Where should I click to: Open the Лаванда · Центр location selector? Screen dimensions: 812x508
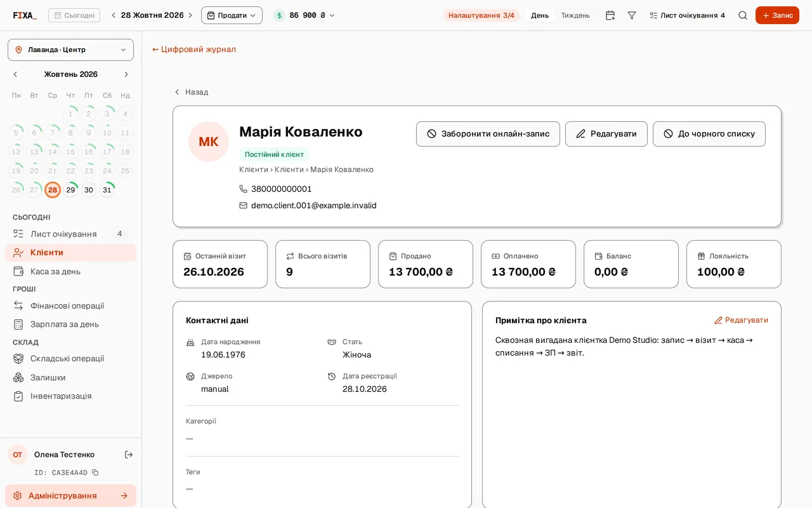(70, 50)
